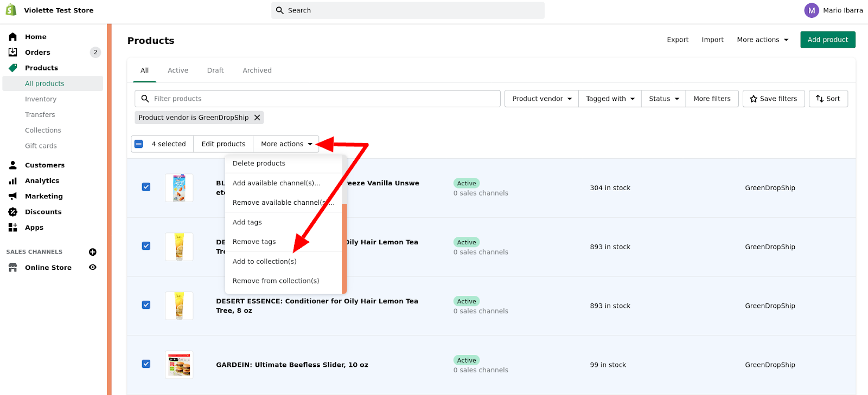Open Inventory submenu

[41, 99]
